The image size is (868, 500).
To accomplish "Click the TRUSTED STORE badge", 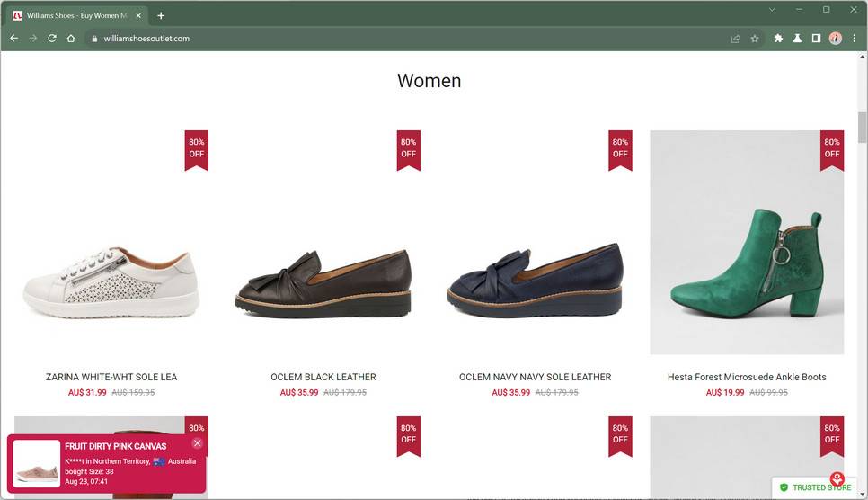I will tap(814, 487).
